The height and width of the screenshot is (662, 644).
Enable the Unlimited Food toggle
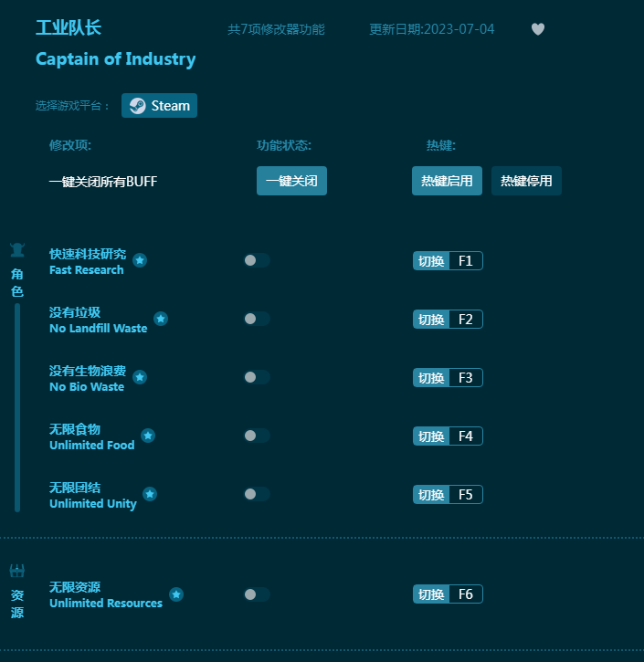click(257, 436)
